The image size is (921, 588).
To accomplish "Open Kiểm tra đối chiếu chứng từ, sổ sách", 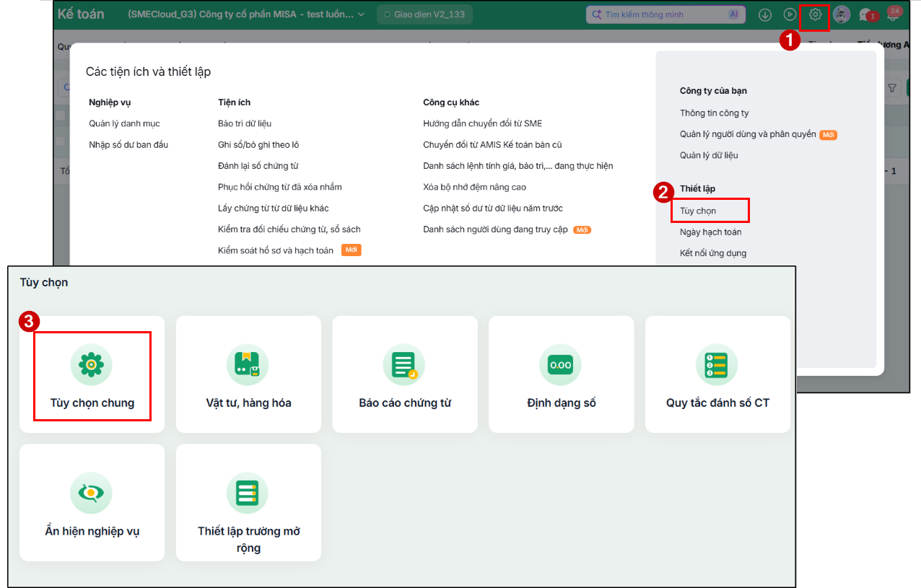I will pyautogui.click(x=289, y=229).
